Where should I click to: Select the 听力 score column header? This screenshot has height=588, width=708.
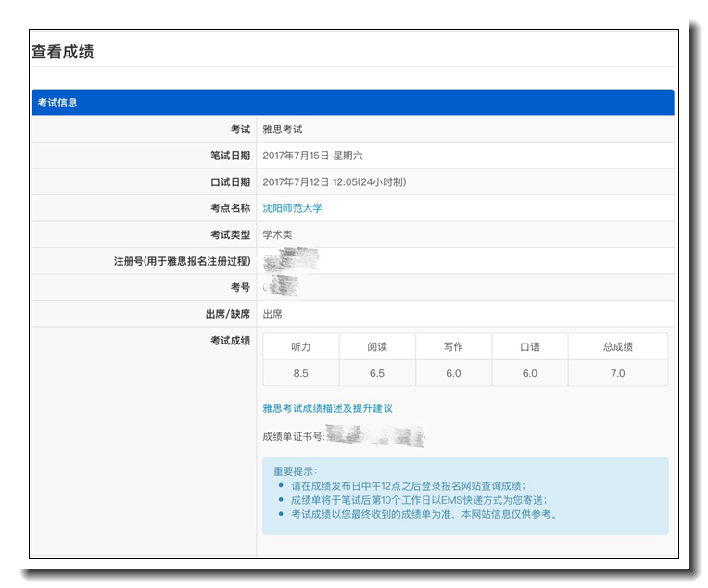click(301, 347)
